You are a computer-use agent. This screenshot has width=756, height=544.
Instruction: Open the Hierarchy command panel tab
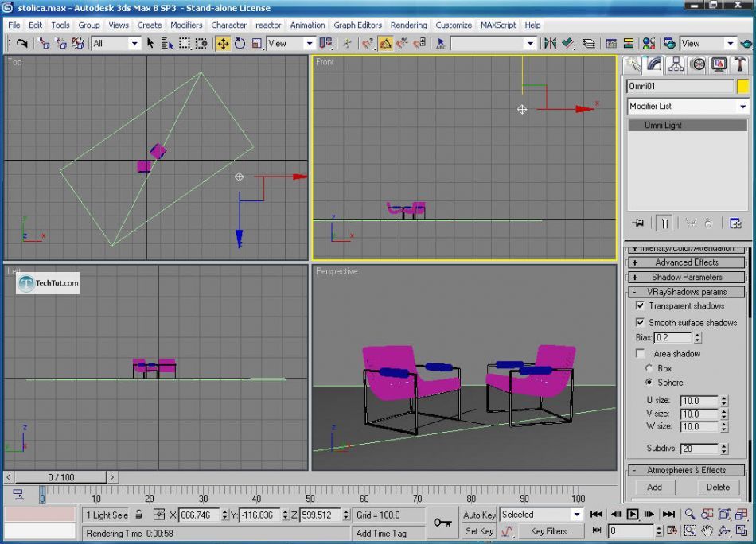pyautogui.click(x=676, y=65)
